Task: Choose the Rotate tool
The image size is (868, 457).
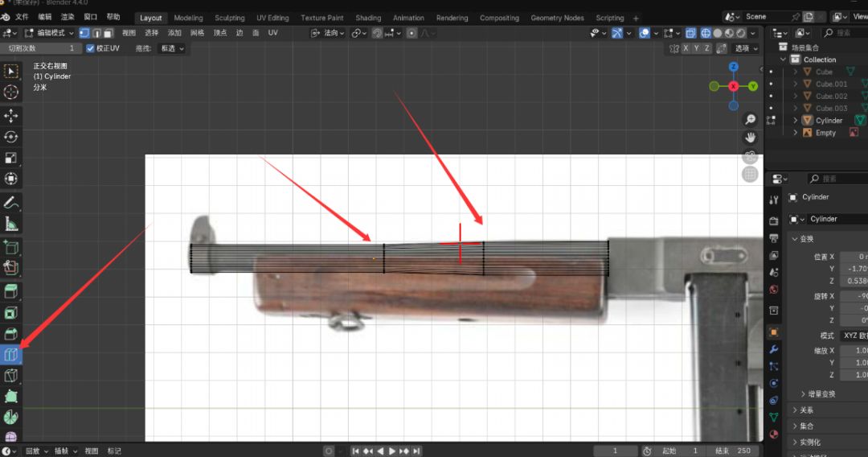Action: point(11,137)
